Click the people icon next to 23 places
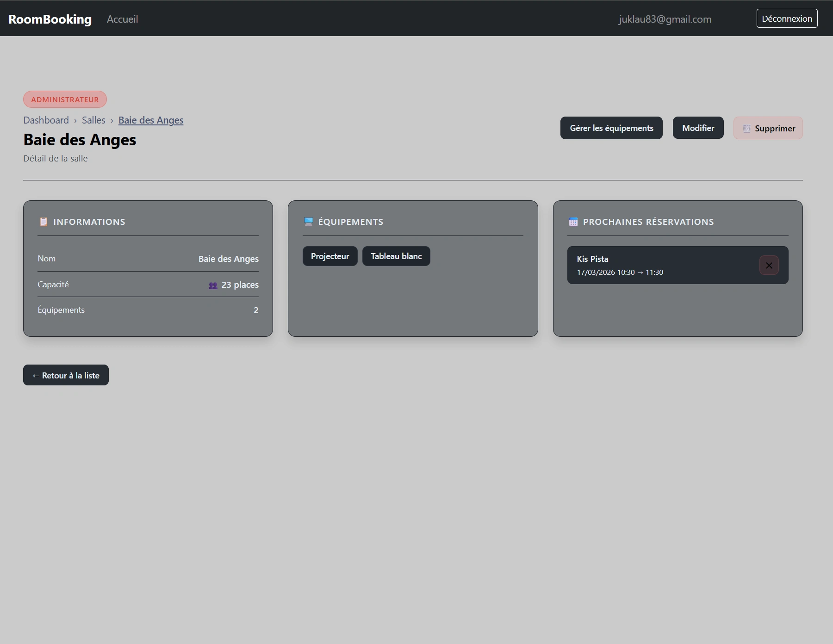 [x=213, y=285]
